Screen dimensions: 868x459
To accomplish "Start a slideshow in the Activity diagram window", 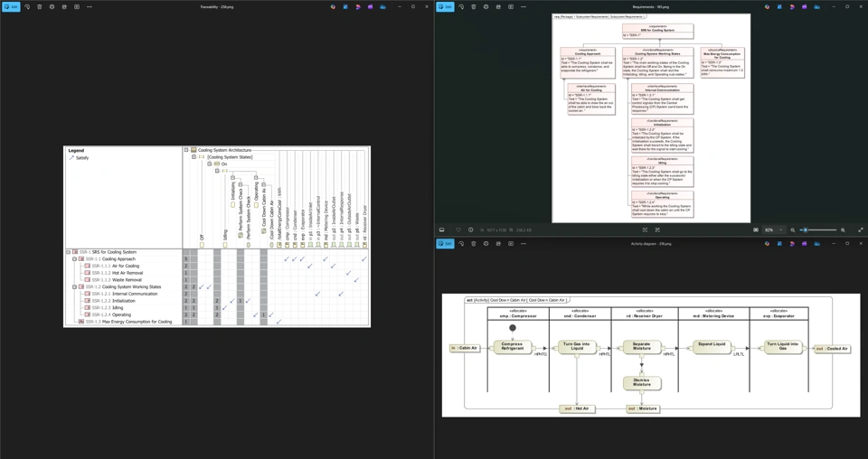I will click(x=510, y=243).
